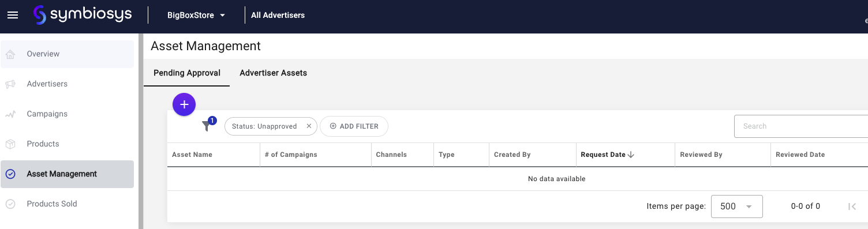Screen dimensions: 868x229
Task: Remove the Status: Unapproved filter chip
Action: (x=309, y=126)
